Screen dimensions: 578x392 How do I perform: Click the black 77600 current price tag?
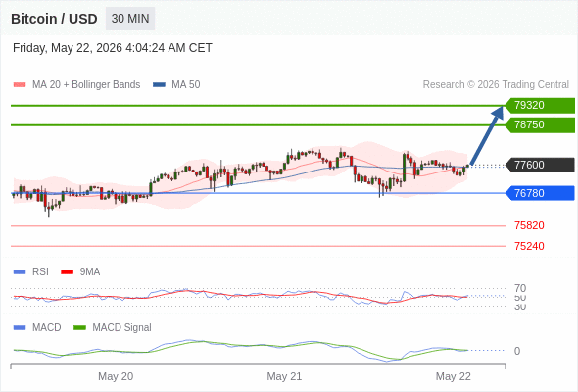[540, 165]
